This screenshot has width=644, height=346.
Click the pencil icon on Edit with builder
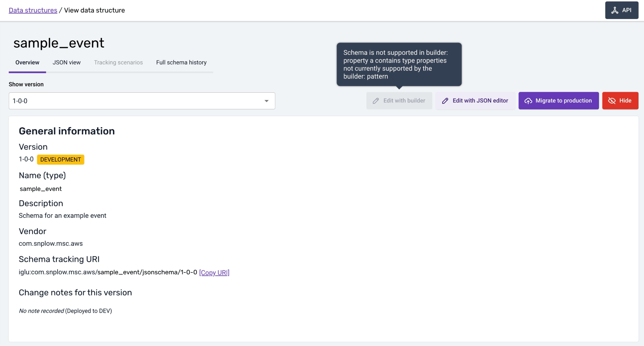(x=376, y=101)
